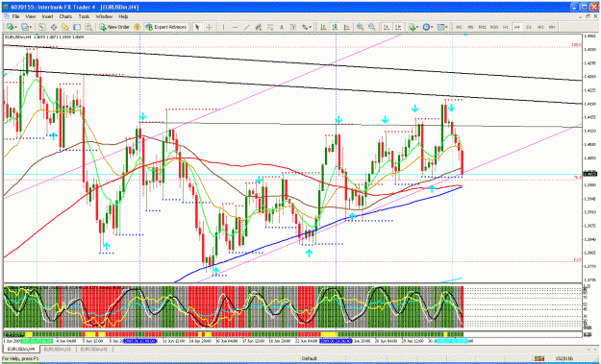Switch chart to Bar Chart mode
This screenshot has width=601, height=364.
[x=323, y=27]
